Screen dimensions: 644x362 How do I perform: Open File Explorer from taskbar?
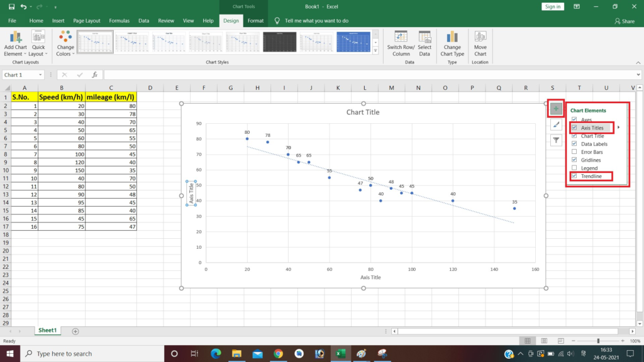coord(236,353)
